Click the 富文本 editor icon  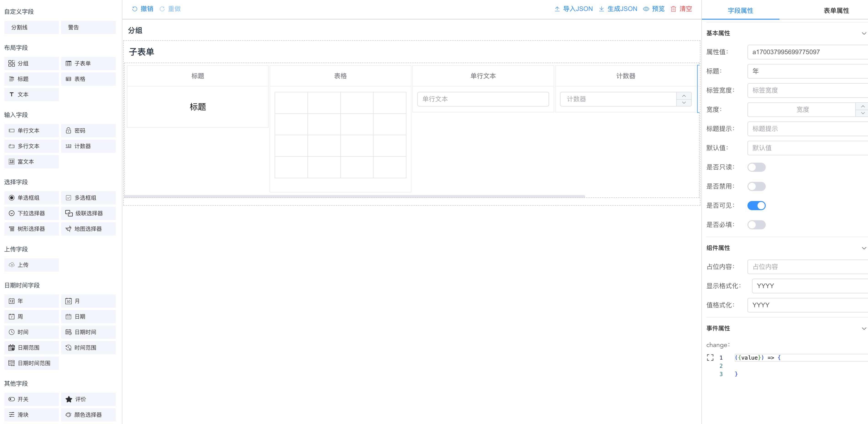[x=11, y=162]
